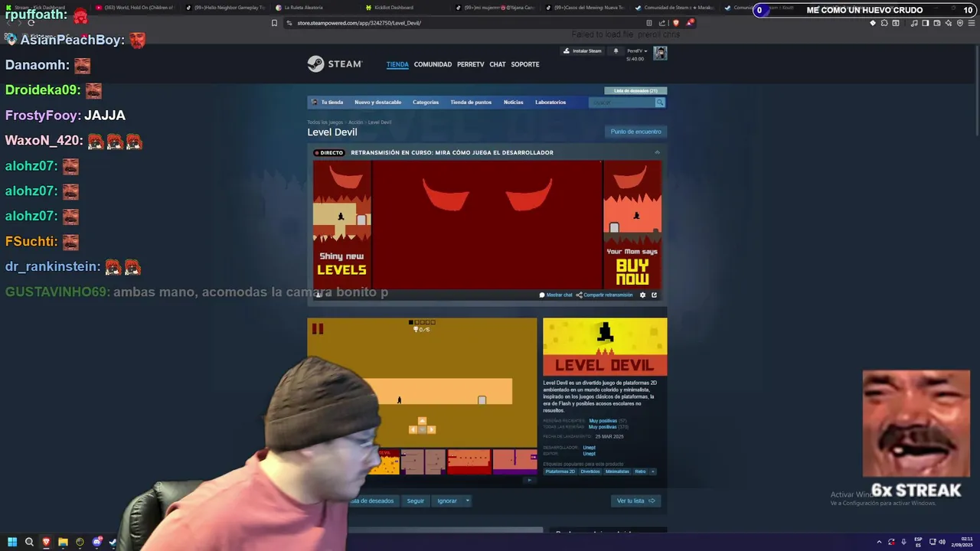
Task: Click the Punto de encuentro button
Action: click(x=635, y=132)
